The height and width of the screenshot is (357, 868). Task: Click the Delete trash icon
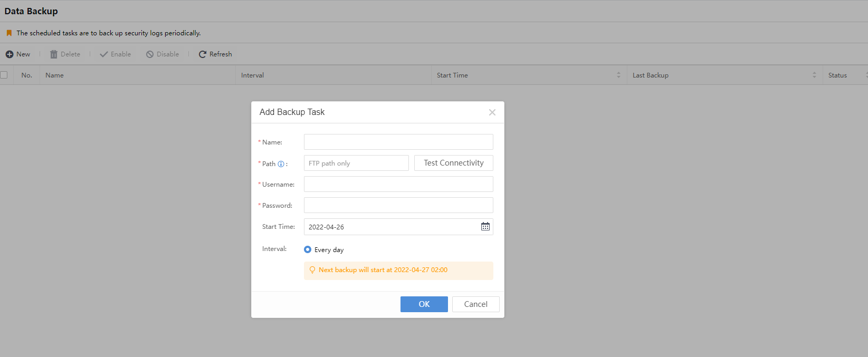click(x=54, y=54)
